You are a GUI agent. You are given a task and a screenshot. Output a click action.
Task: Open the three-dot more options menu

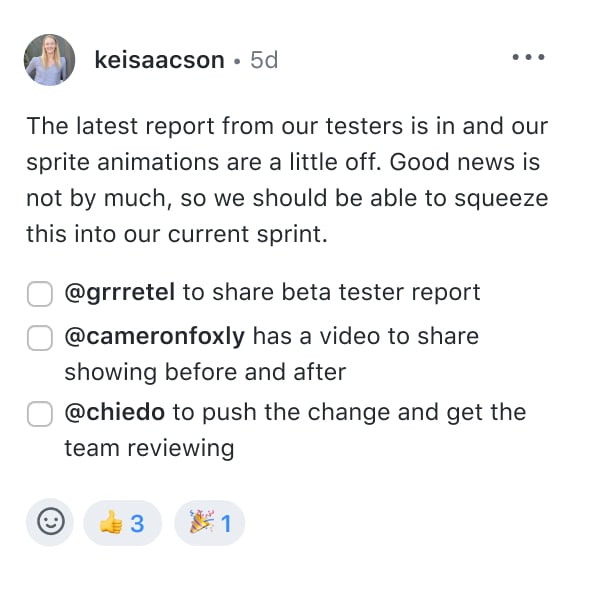529,58
